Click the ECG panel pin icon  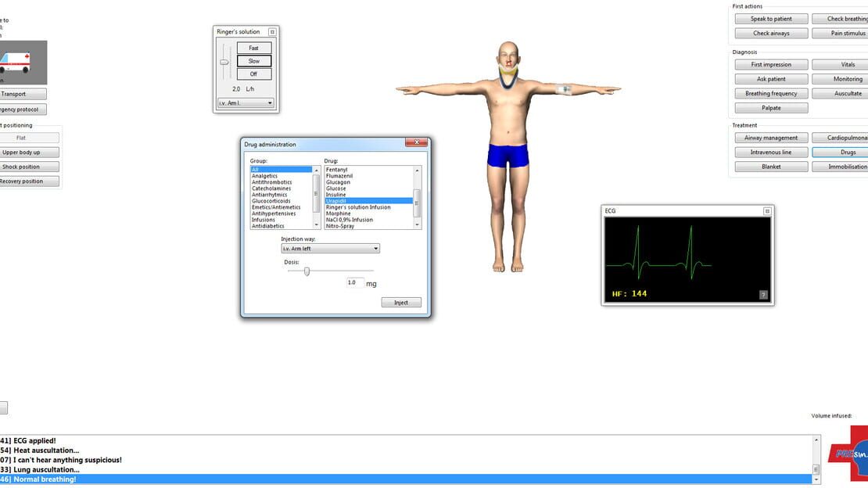click(767, 211)
